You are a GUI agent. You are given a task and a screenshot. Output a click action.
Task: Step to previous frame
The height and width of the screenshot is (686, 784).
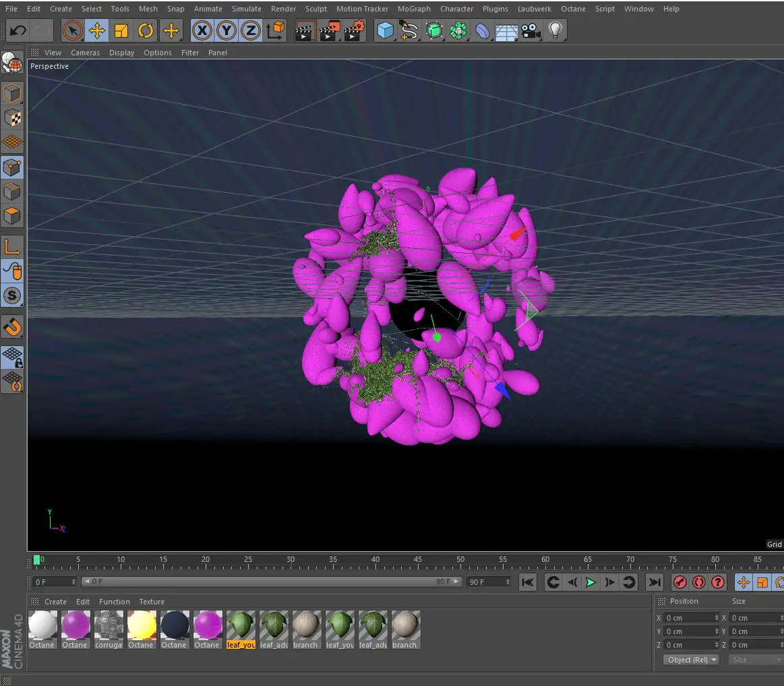click(x=572, y=582)
